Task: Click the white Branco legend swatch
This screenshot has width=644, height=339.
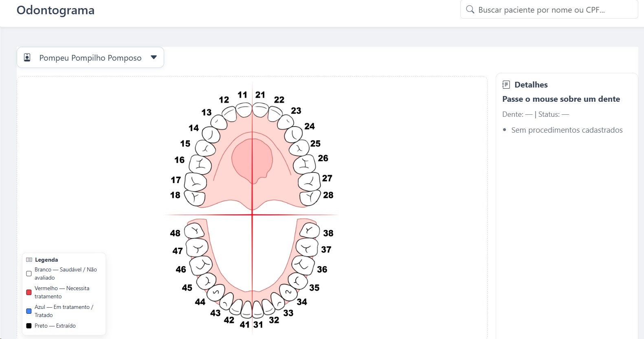Action: click(x=29, y=273)
